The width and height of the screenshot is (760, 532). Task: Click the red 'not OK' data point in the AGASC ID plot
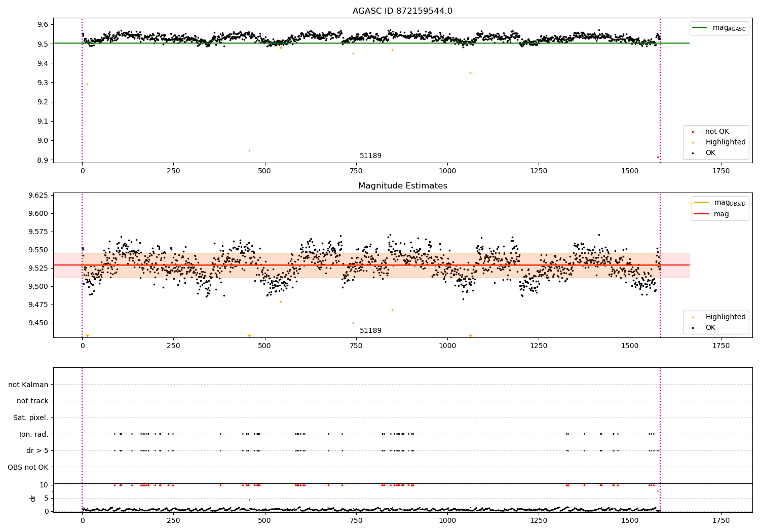[658, 157]
